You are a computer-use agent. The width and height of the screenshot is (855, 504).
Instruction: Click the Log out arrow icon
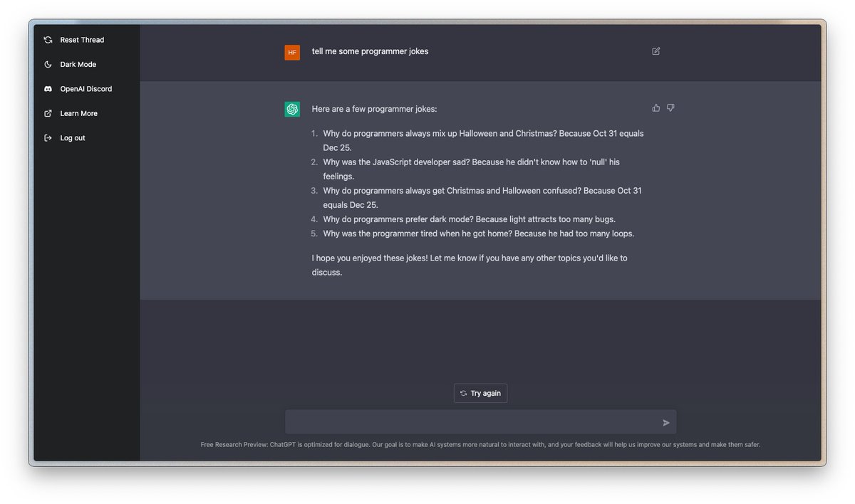(x=48, y=137)
